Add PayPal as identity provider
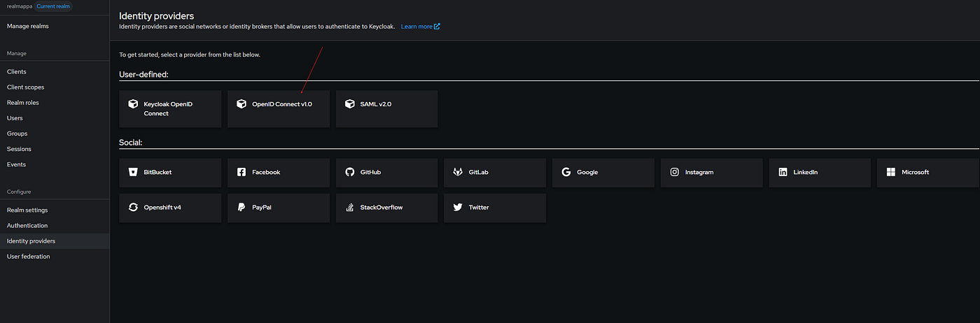 click(279, 208)
